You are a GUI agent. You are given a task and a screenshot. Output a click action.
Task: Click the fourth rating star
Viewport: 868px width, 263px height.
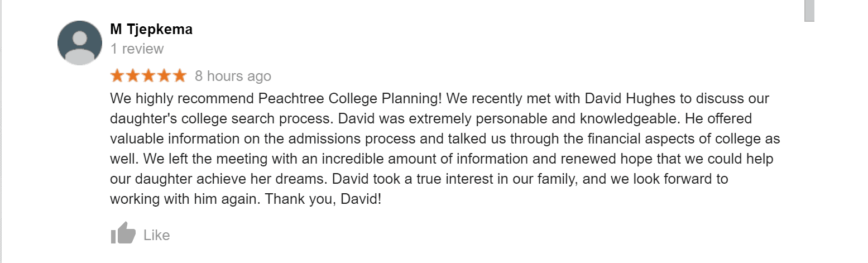164,75
